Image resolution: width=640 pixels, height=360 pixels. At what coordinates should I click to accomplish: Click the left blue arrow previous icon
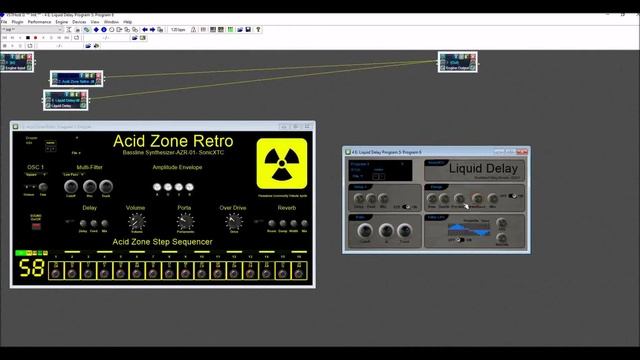click(x=144, y=30)
